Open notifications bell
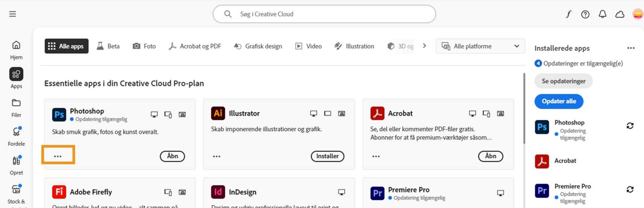This screenshot has height=208, width=644. 603,14
